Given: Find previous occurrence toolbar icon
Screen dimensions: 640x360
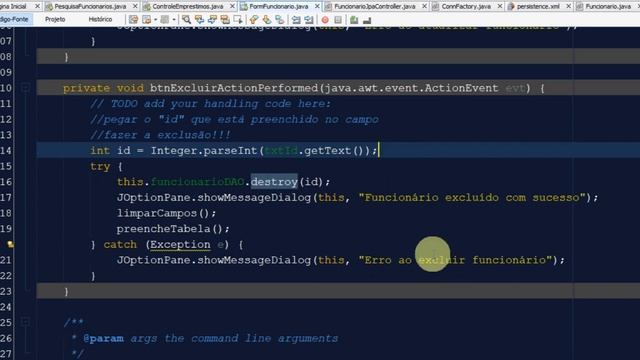Looking at the screenshot, I should [x=199, y=19].
